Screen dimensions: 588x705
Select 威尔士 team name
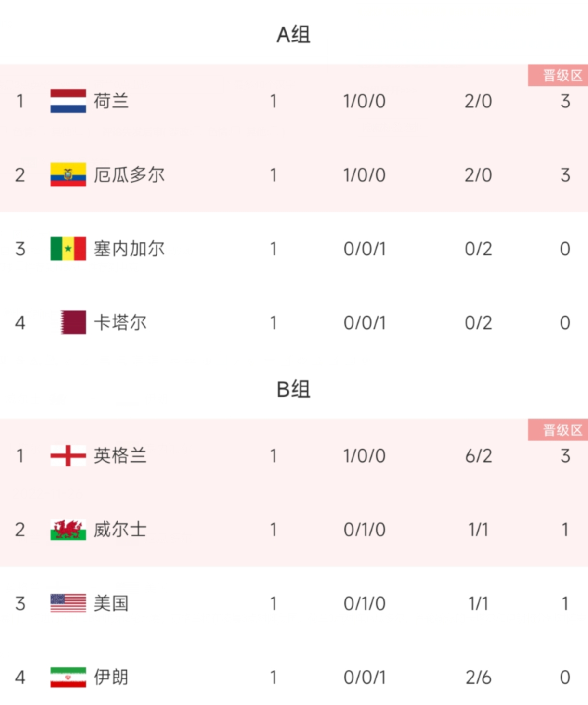(120, 530)
